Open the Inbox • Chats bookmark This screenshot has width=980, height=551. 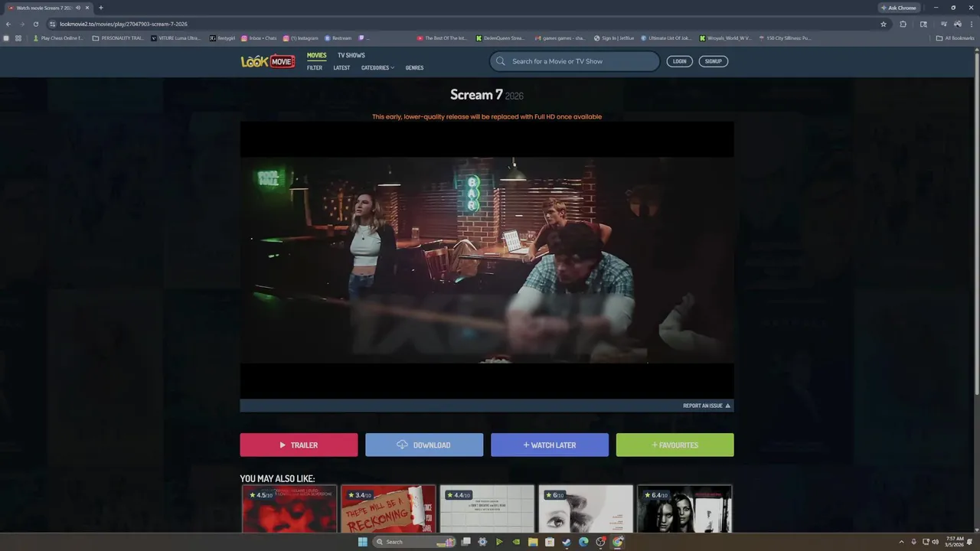(259, 37)
